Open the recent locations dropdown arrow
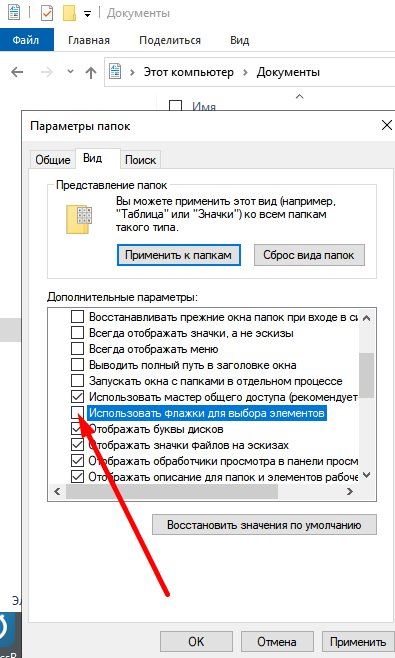 click(x=70, y=72)
